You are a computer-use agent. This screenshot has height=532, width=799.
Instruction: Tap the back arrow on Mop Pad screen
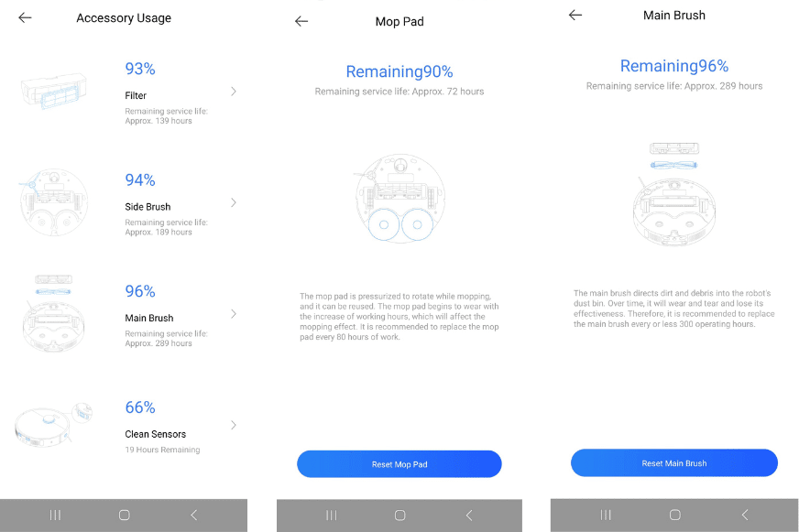[301, 21]
